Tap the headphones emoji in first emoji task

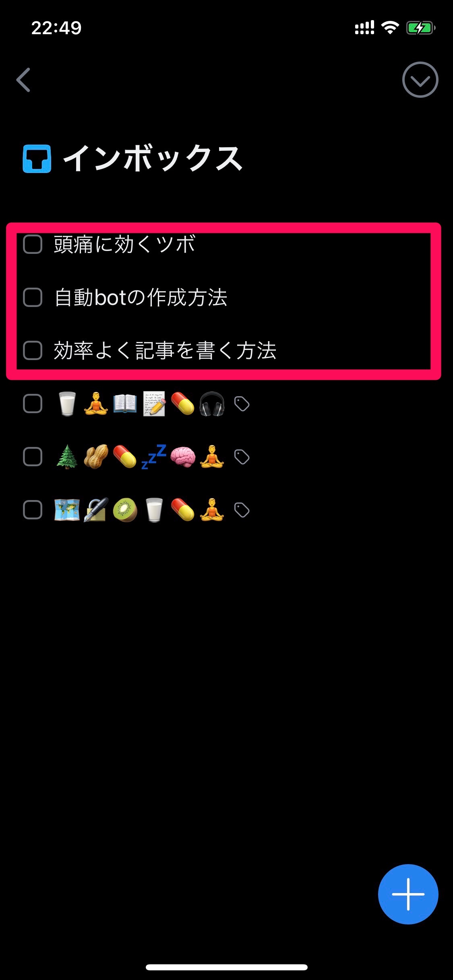212,404
